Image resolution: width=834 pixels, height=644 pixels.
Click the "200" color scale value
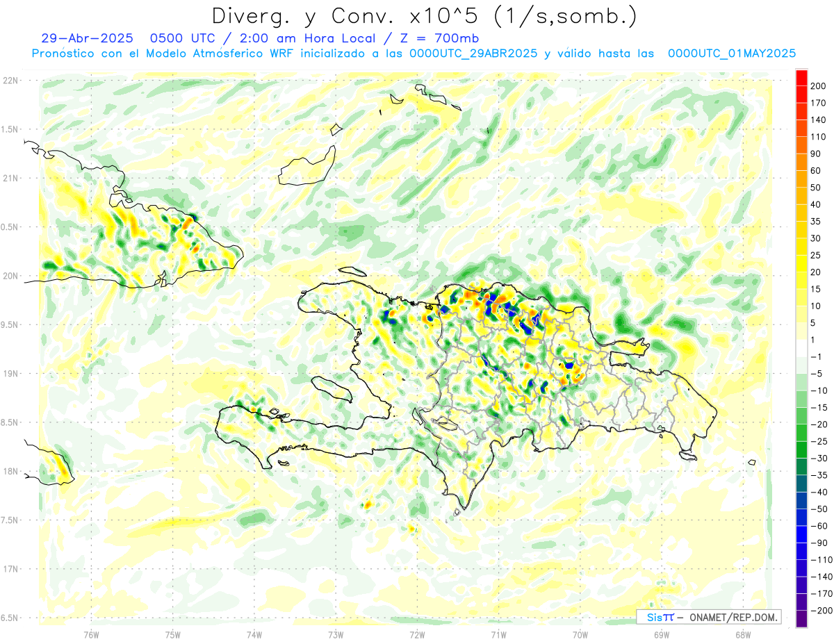click(x=819, y=85)
